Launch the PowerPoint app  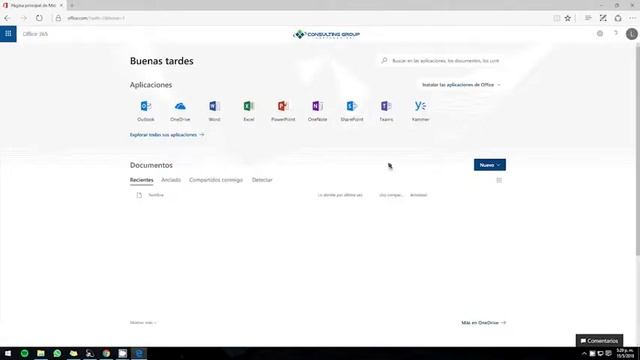pos(283,111)
